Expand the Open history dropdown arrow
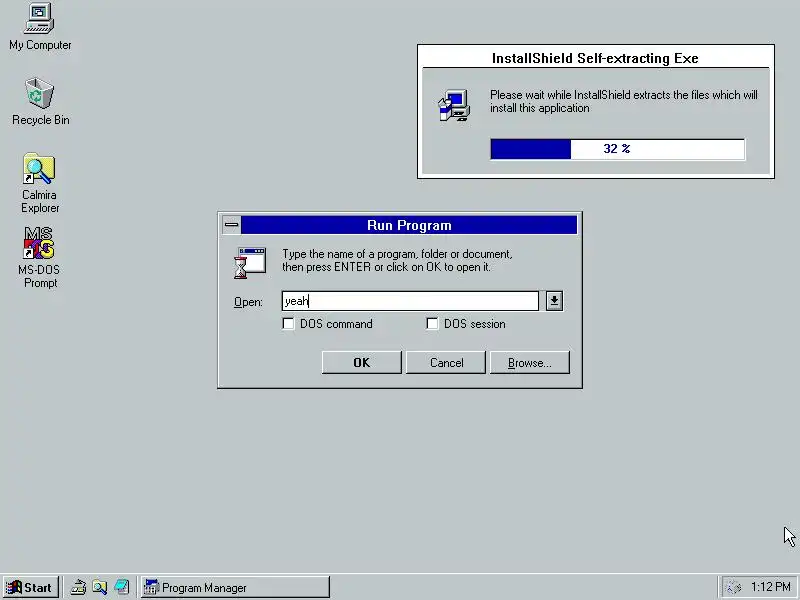This screenshot has width=800, height=600. pos(555,301)
